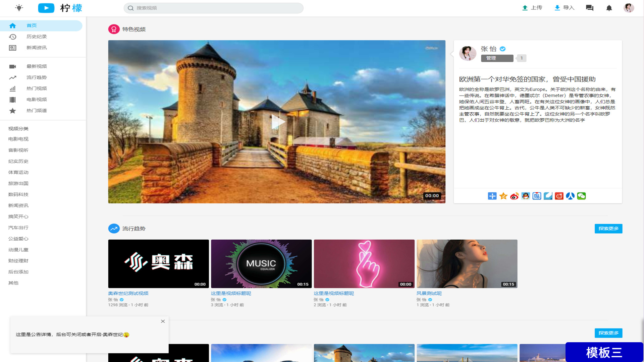Go to 流行趋势 sidebar item

37,77
